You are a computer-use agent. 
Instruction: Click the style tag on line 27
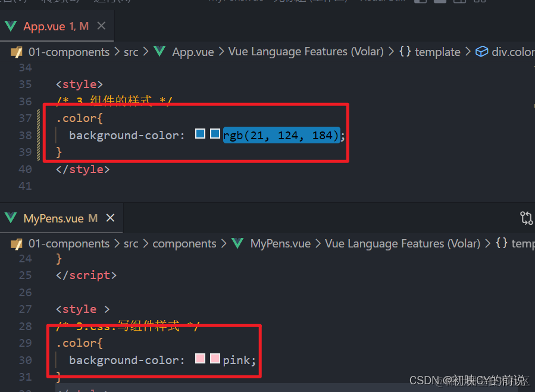83,309
